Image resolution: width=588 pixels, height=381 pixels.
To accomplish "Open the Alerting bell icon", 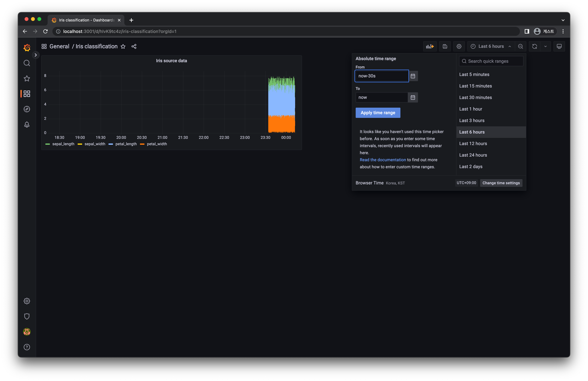I will tap(27, 124).
